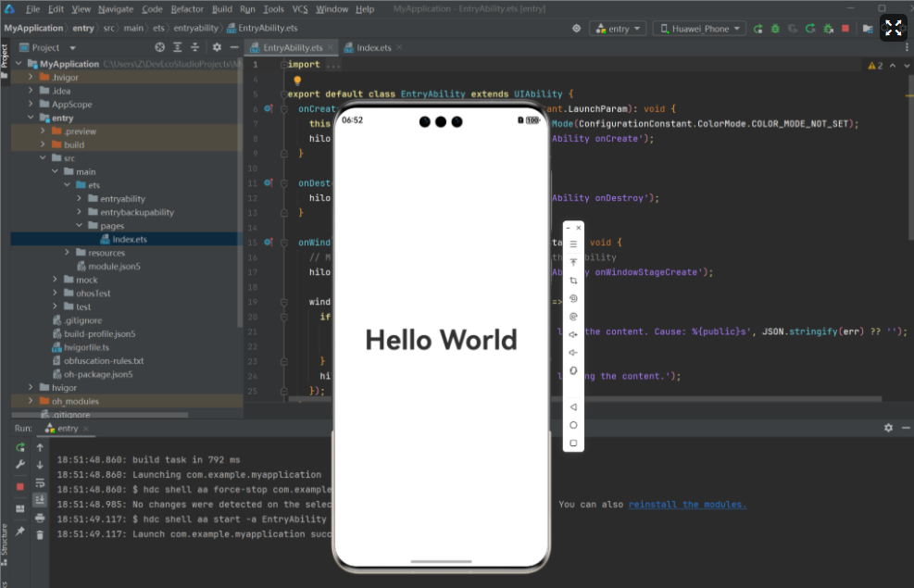This screenshot has width=914, height=588.
Task: Print the Run console output
Action: [40, 518]
